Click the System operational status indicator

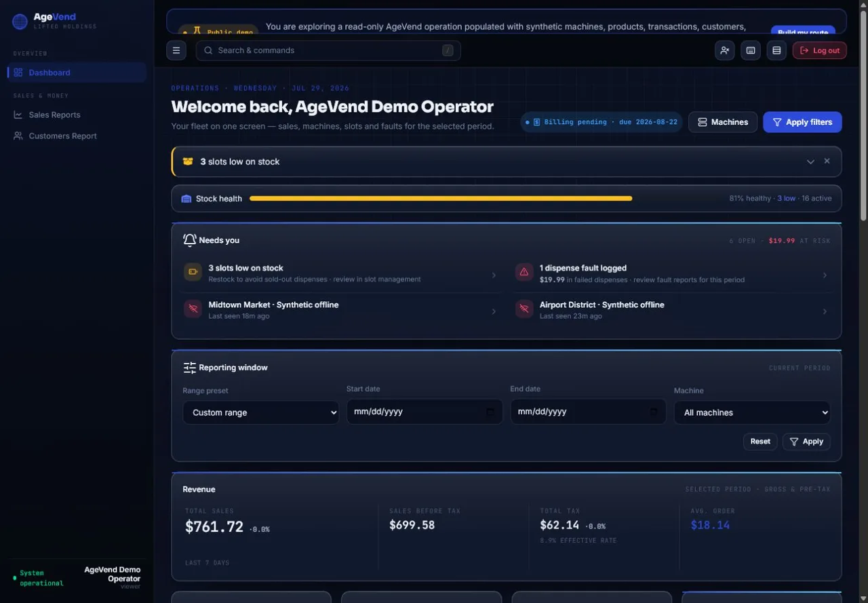(38, 578)
